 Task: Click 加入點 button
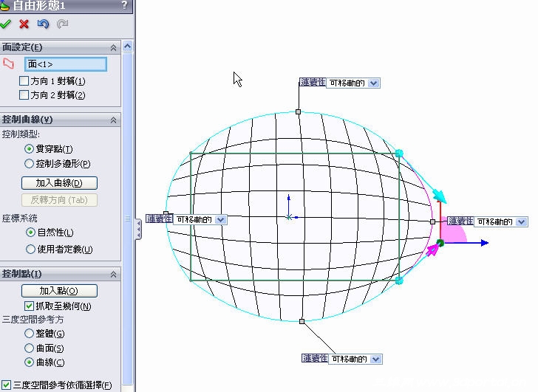59,291
